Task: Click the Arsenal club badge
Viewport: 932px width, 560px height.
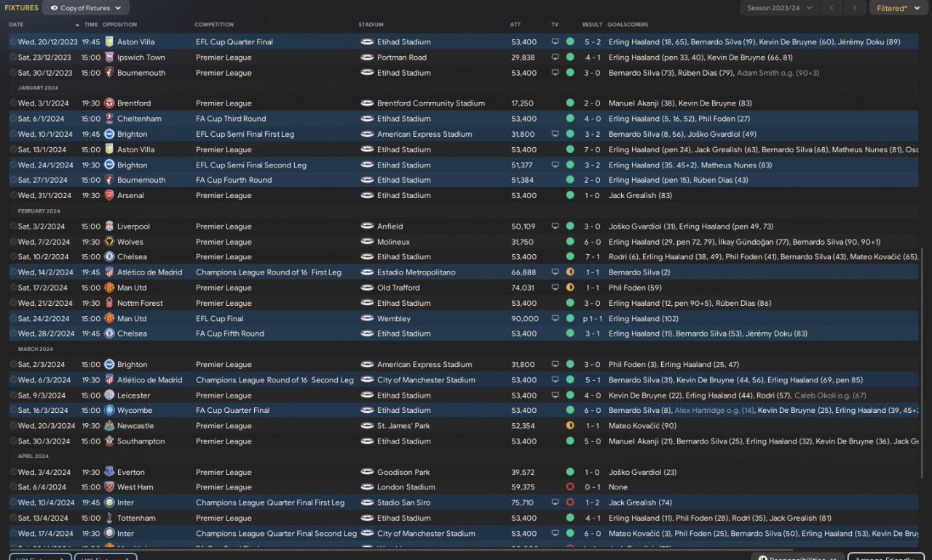Action: tap(109, 196)
